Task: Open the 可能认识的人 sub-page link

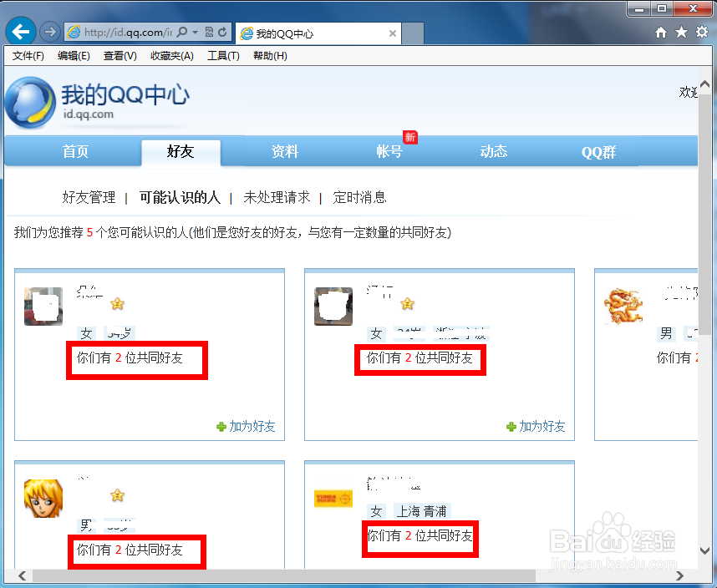Action: pyautogui.click(x=180, y=197)
